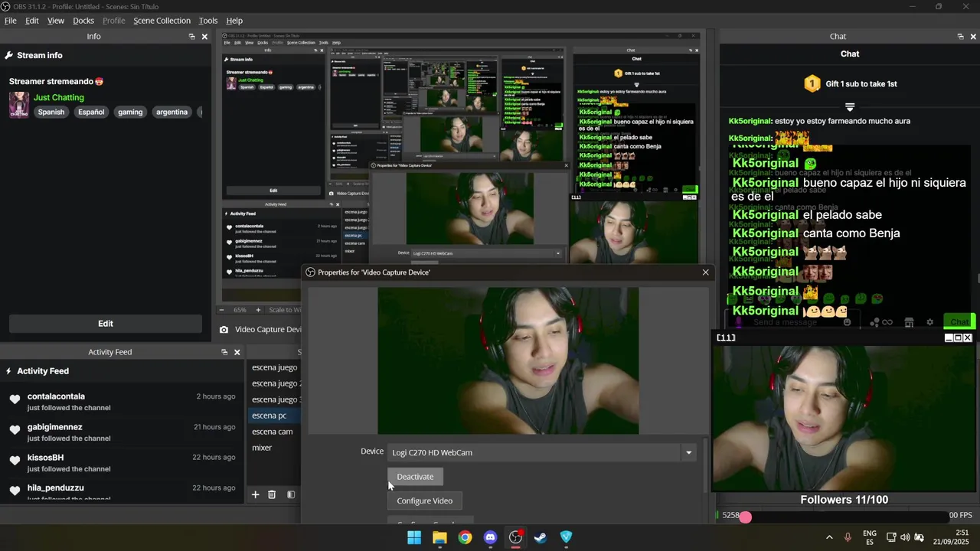Select the escena pc scene

(274, 416)
